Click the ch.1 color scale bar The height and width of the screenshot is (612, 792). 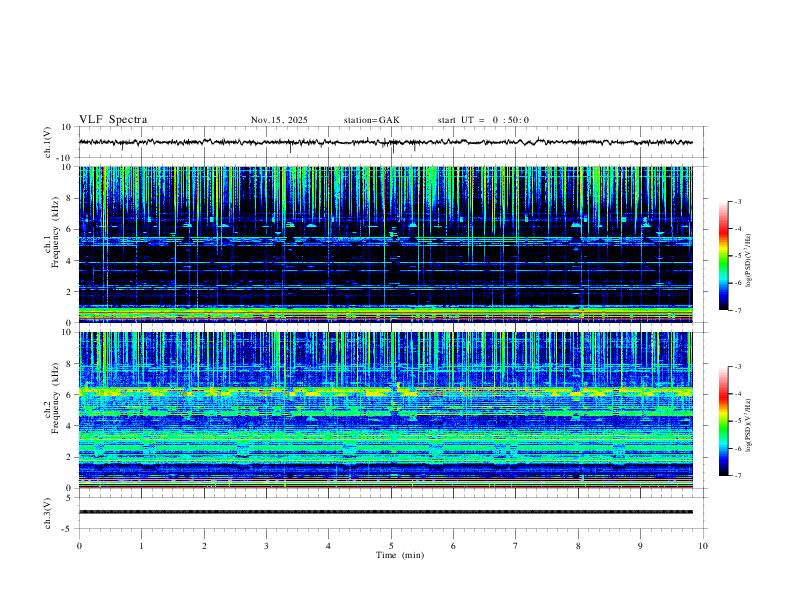[723, 256]
